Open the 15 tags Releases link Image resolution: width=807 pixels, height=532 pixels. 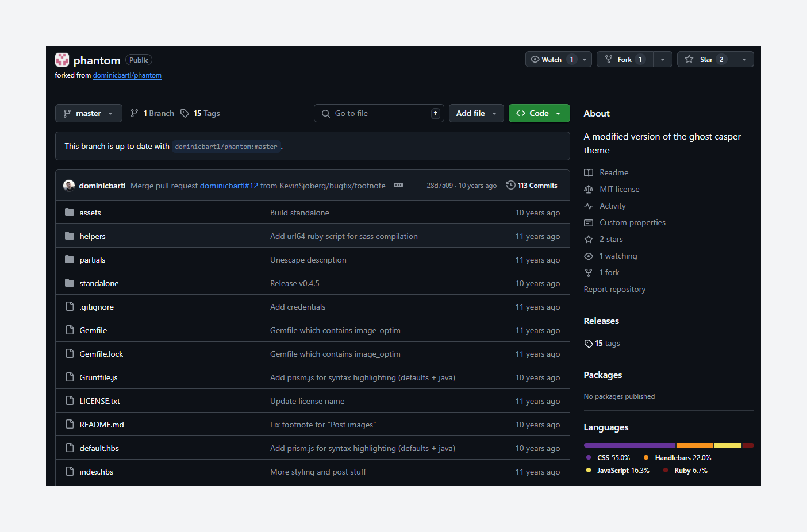click(x=602, y=343)
